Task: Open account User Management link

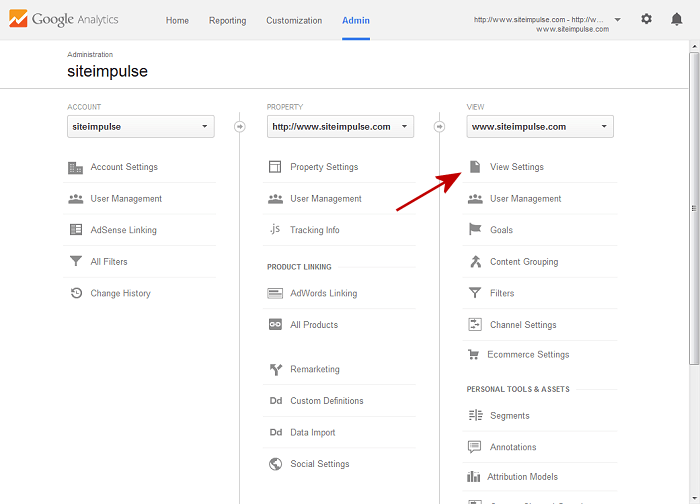Action: [126, 199]
